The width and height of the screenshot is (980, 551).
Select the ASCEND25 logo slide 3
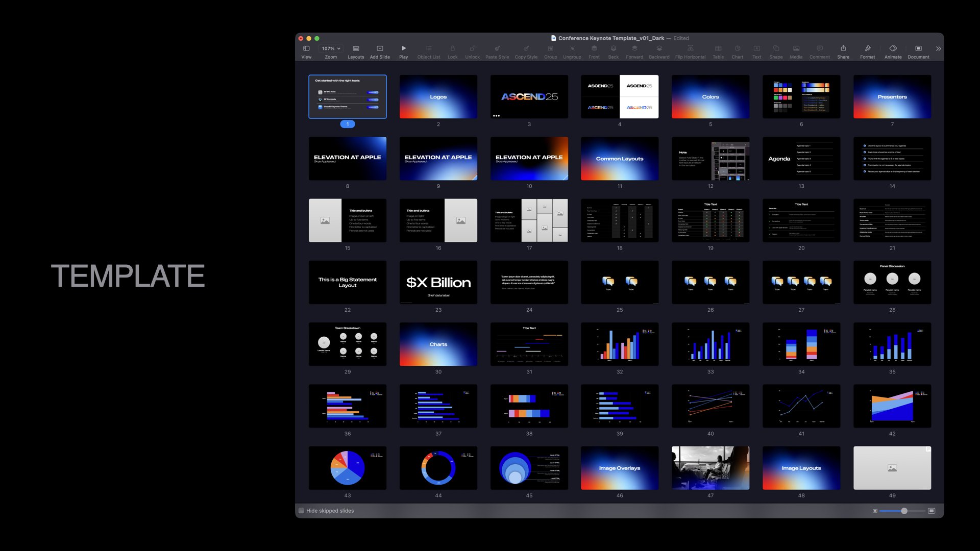pos(529,97)
